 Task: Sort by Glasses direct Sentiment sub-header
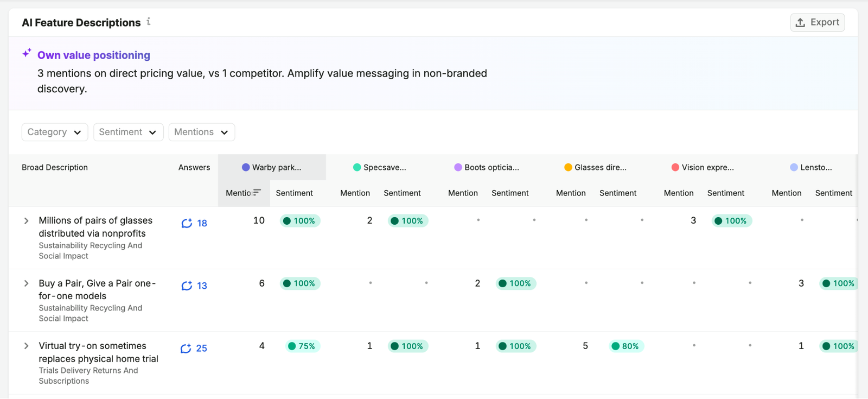(618, 193)
